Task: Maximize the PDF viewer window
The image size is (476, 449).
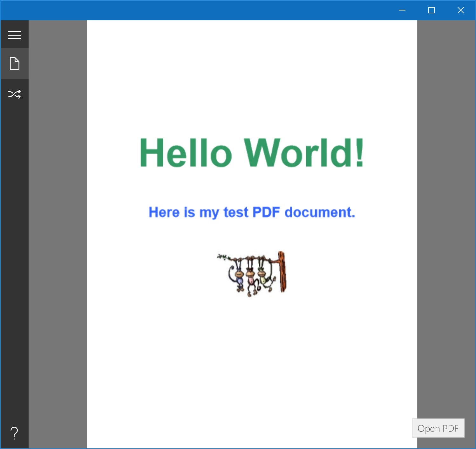Action: (431, 10)
